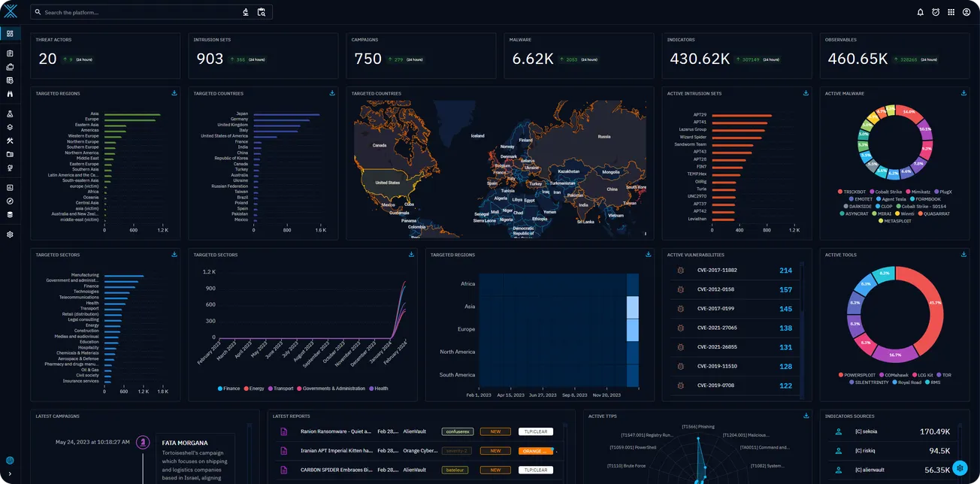
Task: Toggle TRICKBOT in Active Malware legend
Action: coord(851,192)
